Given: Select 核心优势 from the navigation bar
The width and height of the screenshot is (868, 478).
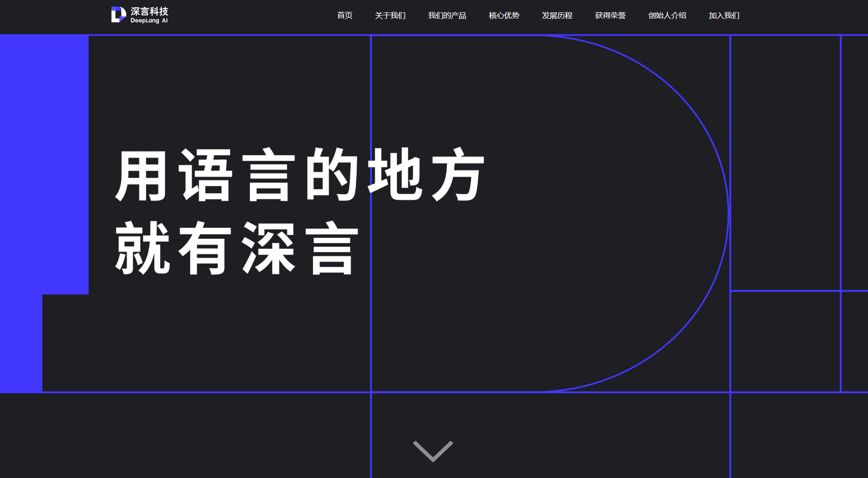Looking at the screenshot, I should 503,15.
